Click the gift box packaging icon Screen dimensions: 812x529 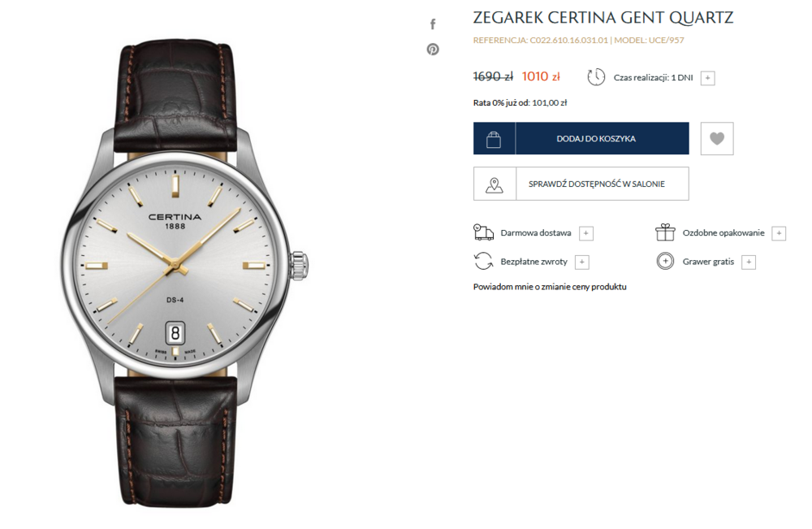tap(665, 232)
